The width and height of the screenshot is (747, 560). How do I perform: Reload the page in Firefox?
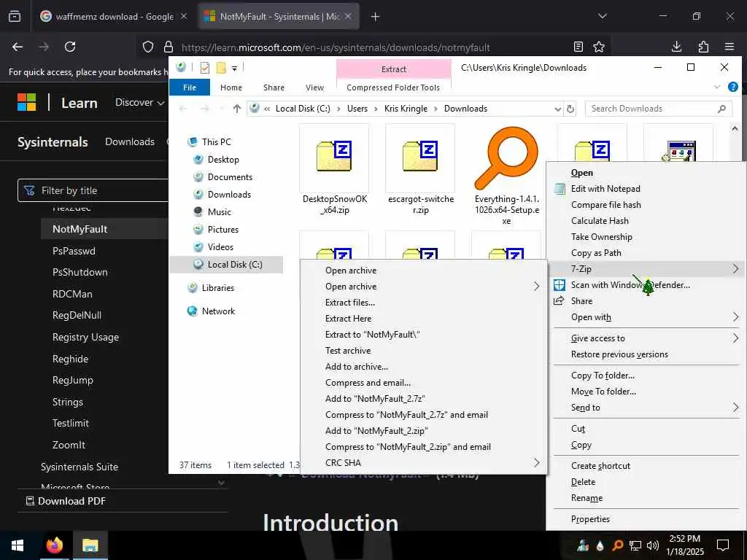tap(70, 47)
